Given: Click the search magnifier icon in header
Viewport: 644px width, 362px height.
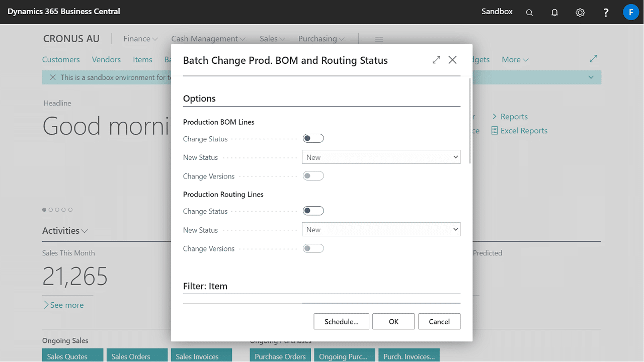Looking at the screenshot, I should point(529,13).
